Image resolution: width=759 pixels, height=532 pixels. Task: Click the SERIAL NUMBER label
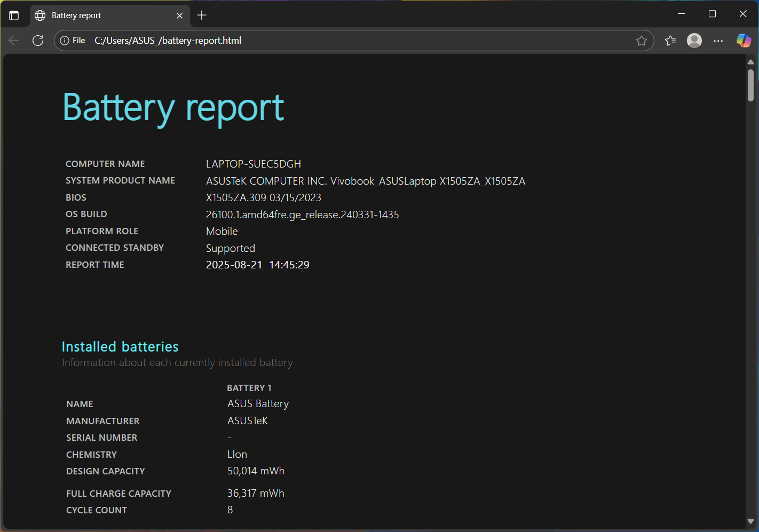102,438
